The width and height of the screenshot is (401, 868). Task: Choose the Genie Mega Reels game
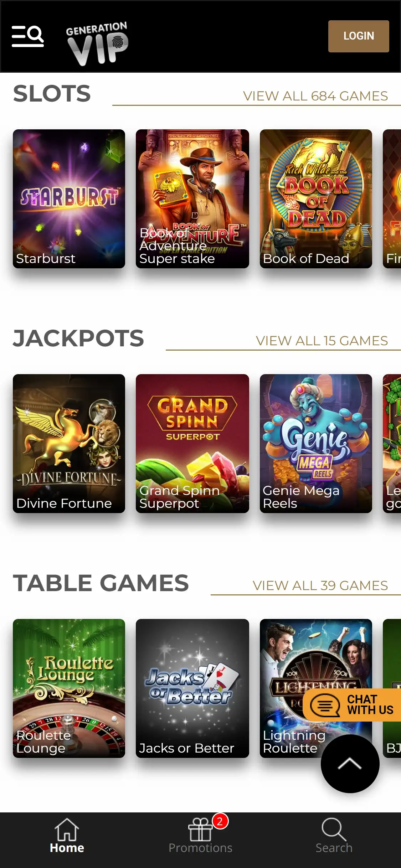316,444
